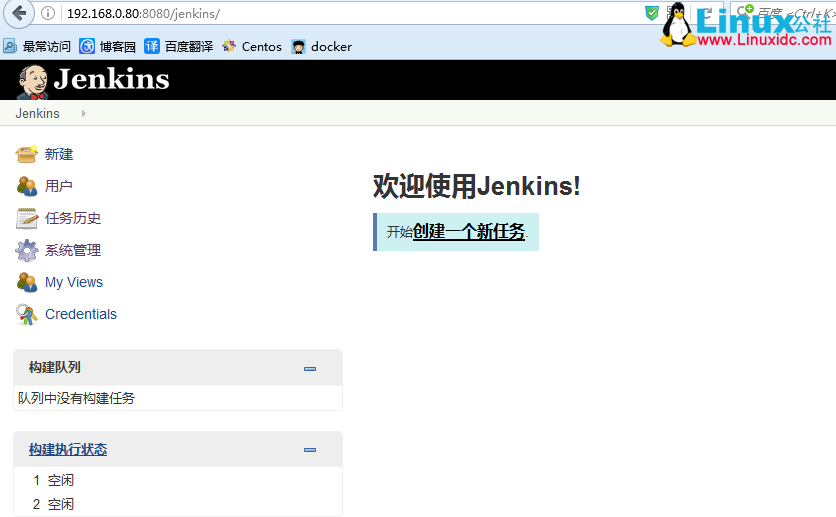The image size is (836, 517).
Task: Open the 任务历史 link
Action: pos(73,218)
